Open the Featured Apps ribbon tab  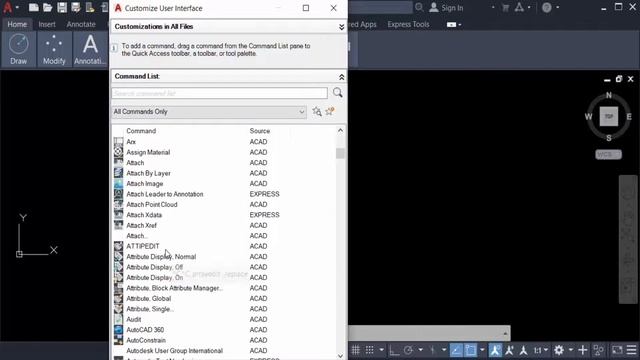click(x=362, y=24)
